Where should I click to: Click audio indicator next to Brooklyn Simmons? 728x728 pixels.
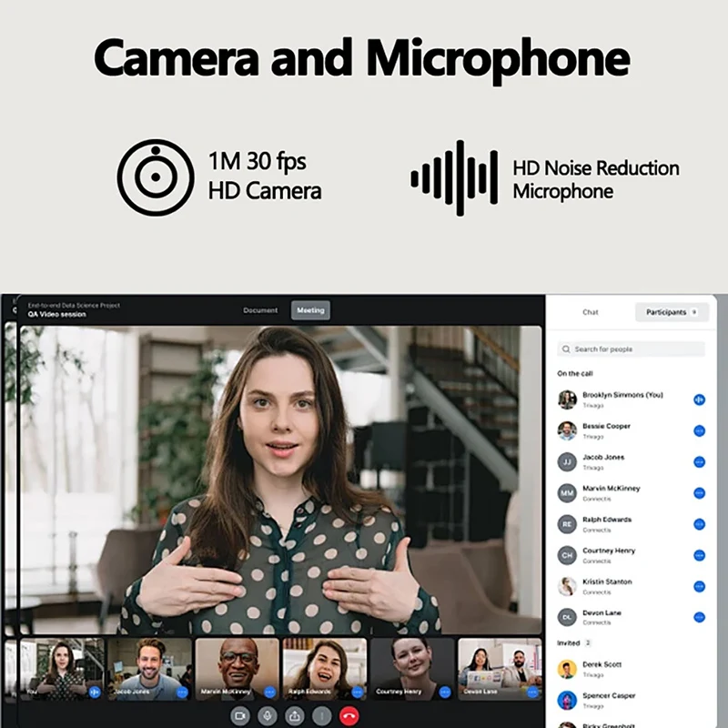click(x=699, y=399)
